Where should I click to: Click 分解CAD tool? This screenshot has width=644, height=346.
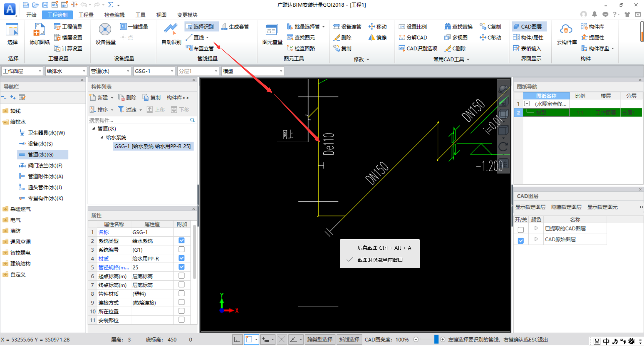point(413,38)
